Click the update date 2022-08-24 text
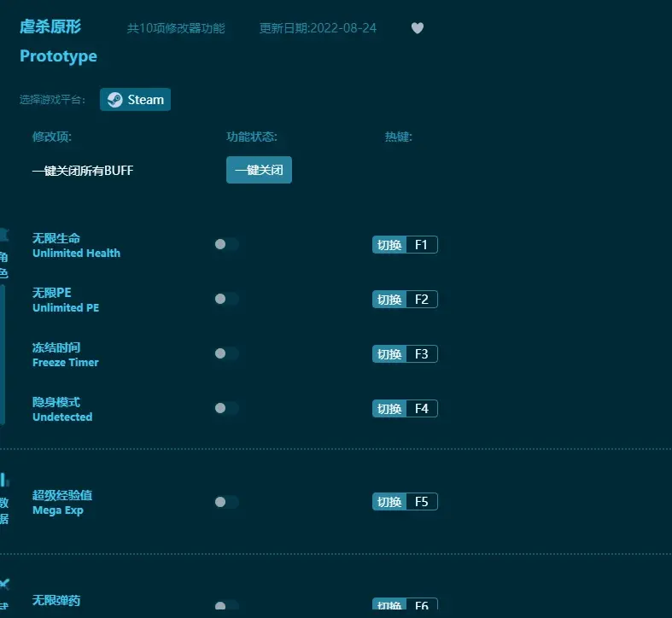 (x=318, y=28)
